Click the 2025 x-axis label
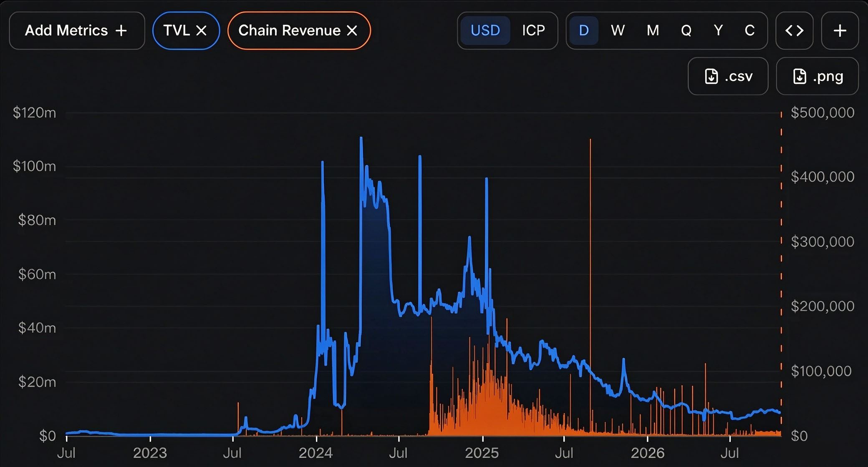 pos(482,453)
